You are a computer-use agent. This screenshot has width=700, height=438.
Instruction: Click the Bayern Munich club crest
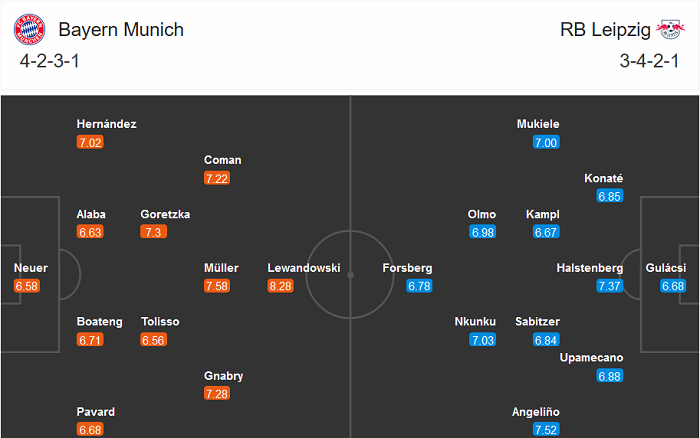click(30, 30)
